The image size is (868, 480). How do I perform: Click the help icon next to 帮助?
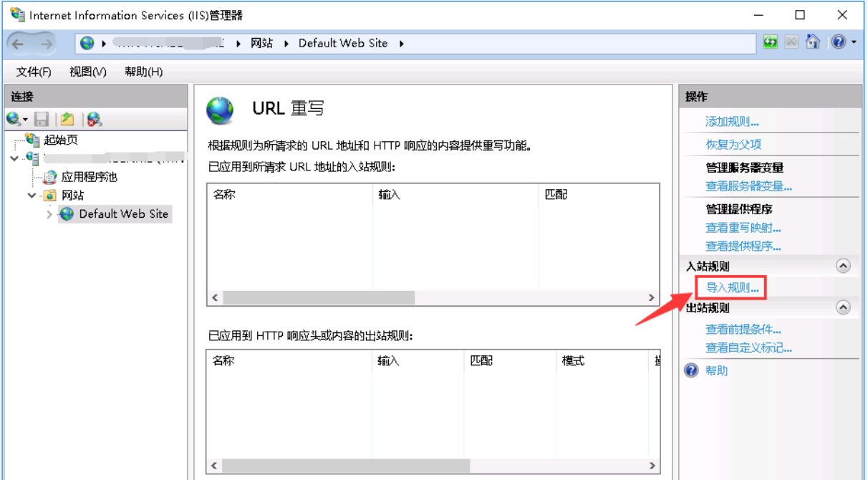point(691,370)
